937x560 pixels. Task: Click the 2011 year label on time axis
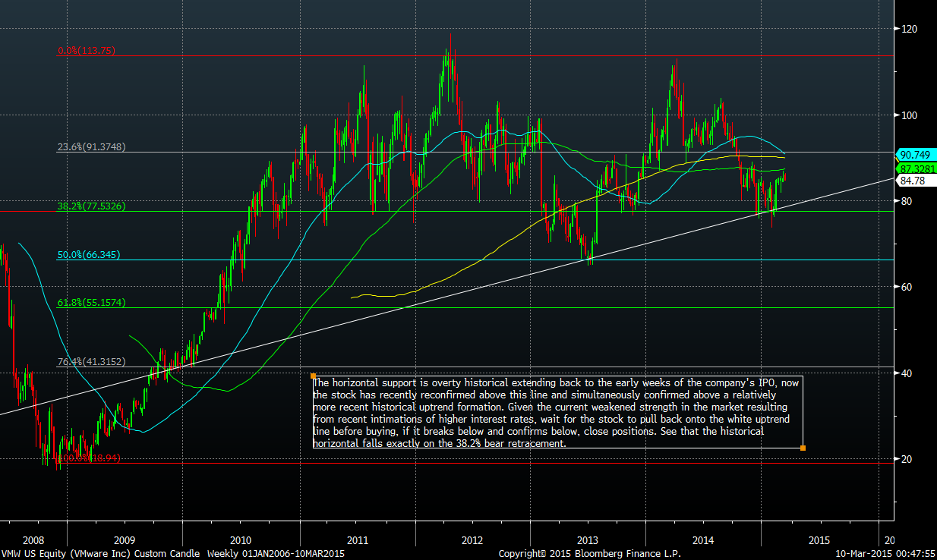[357, 541]
